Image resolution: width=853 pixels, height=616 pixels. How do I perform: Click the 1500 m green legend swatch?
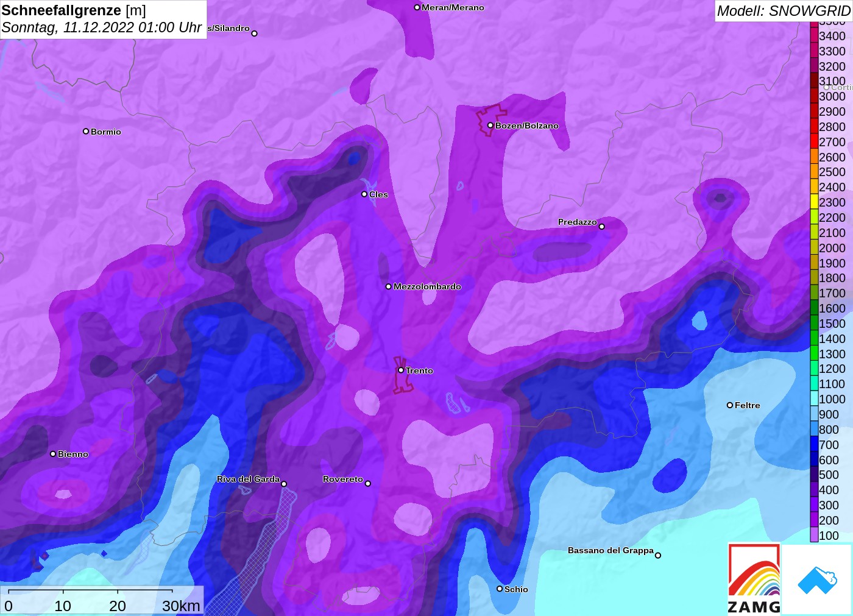tap(814, 323)
